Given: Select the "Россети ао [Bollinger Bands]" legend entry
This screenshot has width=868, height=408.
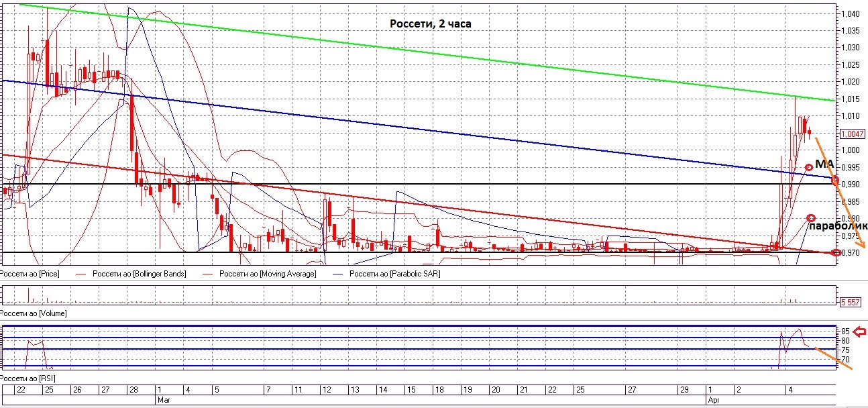Looking at the screenshot, I should pos(140,274).
